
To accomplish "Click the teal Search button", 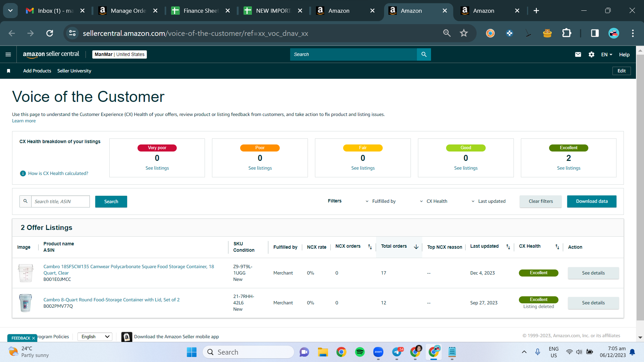I will 111,201.
